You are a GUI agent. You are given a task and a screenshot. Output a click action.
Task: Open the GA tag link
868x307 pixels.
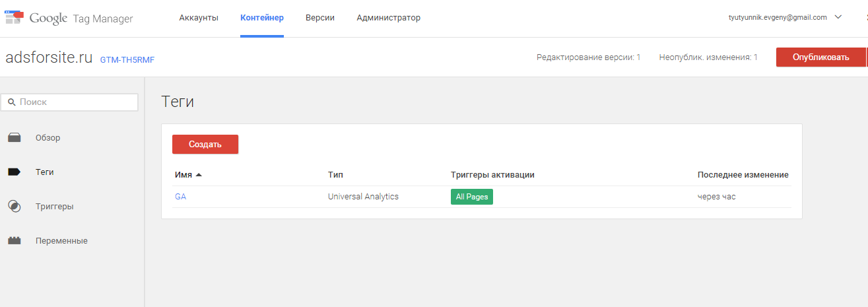point(180,197)
